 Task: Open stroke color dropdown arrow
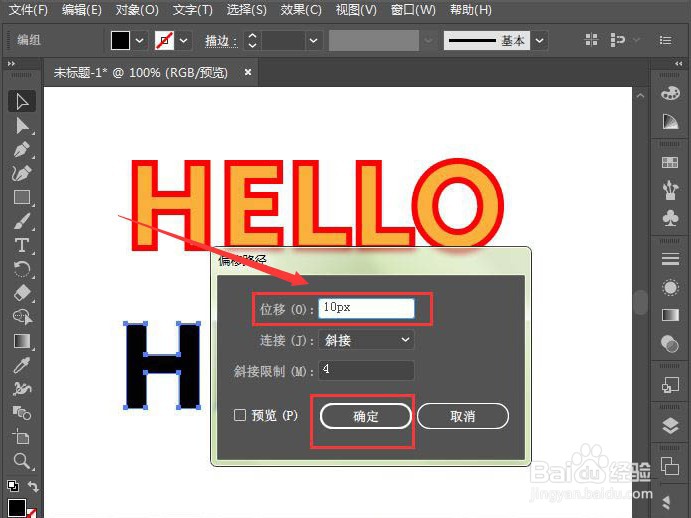184,41
